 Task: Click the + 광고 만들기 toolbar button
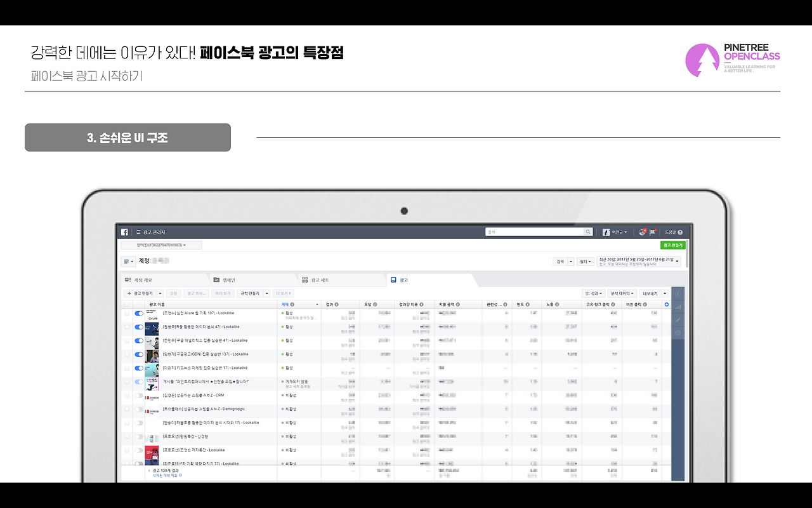pos(140,293)
